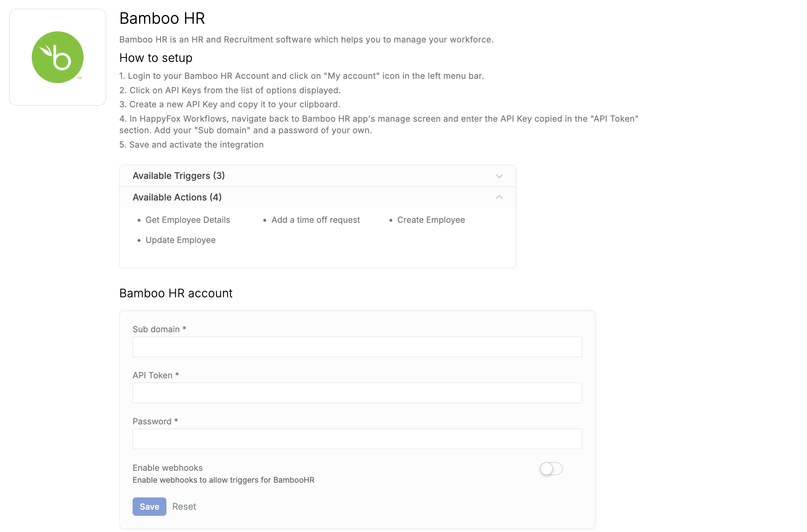Viewport: 807px width, 532px height.
Task: Click the Bamboo HR green logo
Action: click(58, 57)
